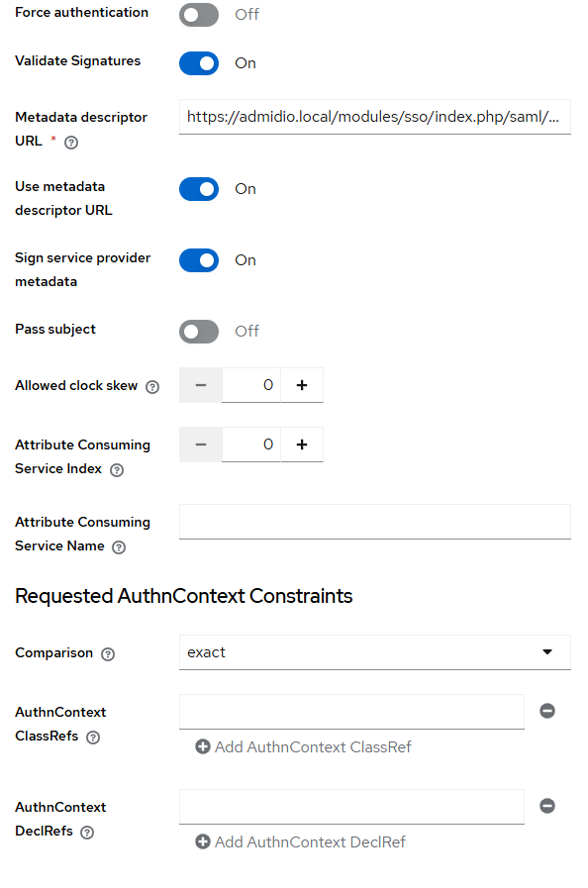Show help for Allowed clock skew
The width and height of the screenshot is (588, 888).
pos(152,387)
